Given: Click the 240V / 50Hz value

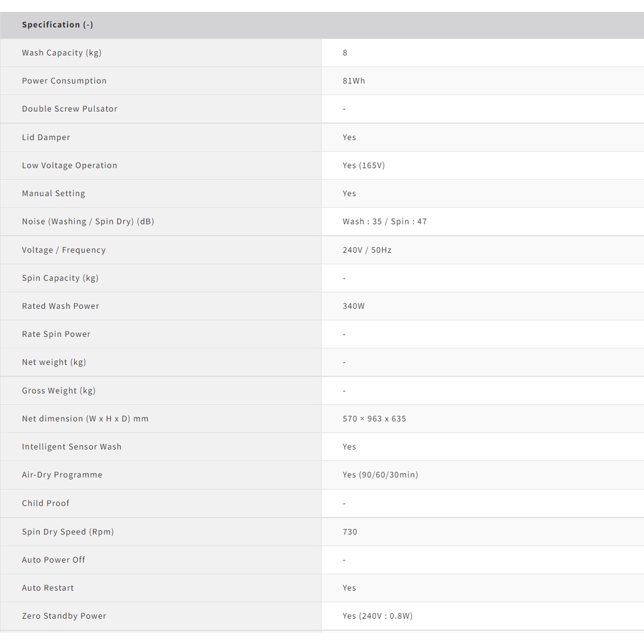Looking at the screenshot, I should click(367, 250).
